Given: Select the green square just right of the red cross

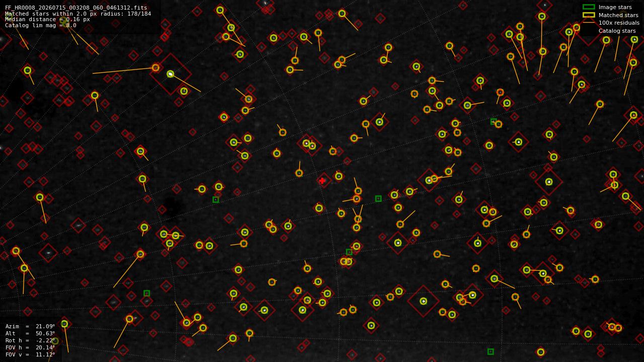Looking at the screenshot, I should tap(378, 199).
